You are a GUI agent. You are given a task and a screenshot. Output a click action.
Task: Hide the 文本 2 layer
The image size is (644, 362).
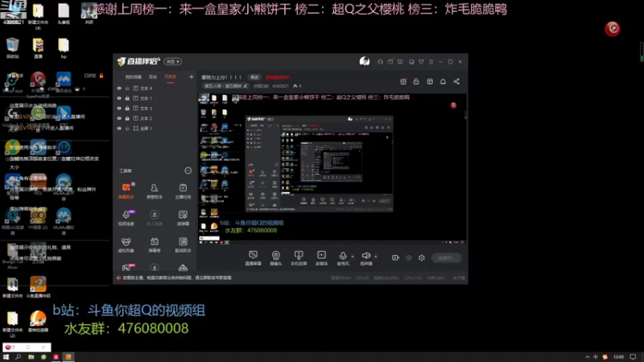119,118
